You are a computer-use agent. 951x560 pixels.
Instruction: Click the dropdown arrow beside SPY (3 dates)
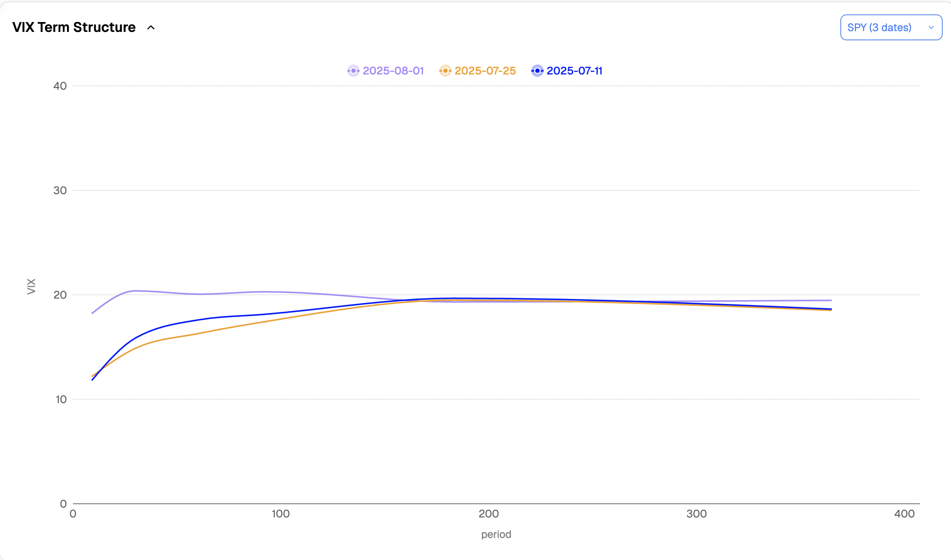click(931, 27)
